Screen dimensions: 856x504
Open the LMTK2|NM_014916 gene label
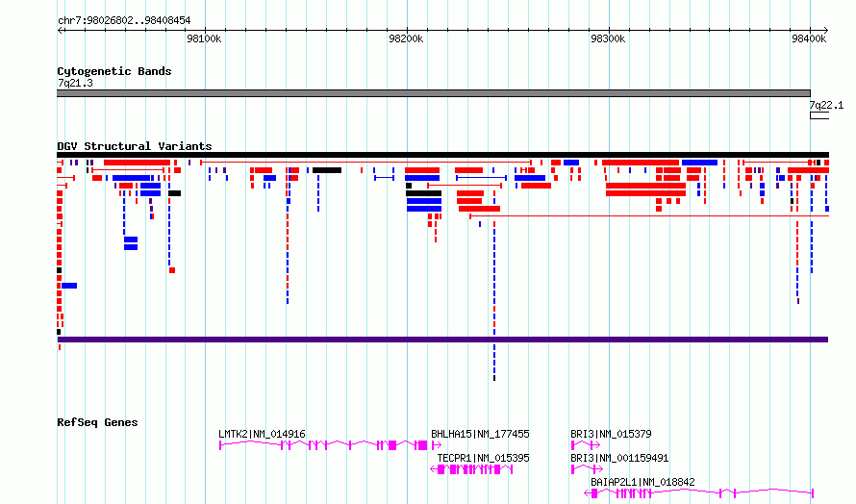click(262, 434)
